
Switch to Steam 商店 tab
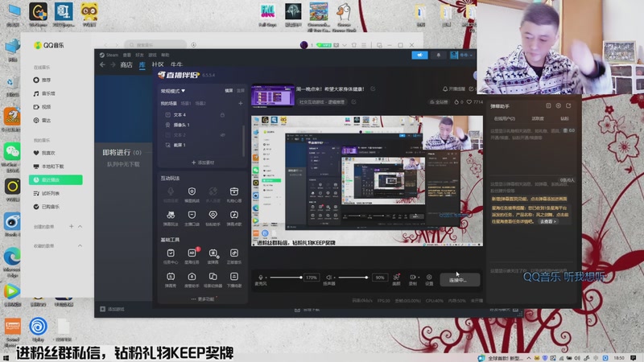(x=126, y=64)
